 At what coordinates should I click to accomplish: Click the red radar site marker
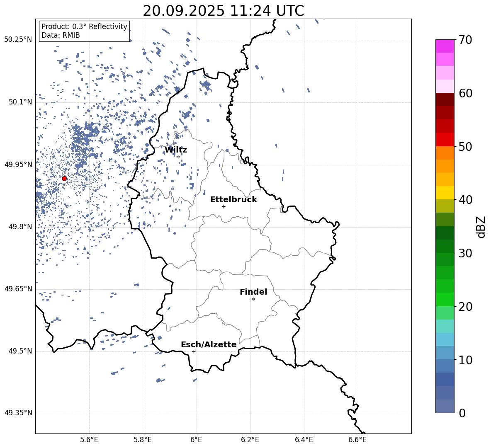tap(64, 179)
